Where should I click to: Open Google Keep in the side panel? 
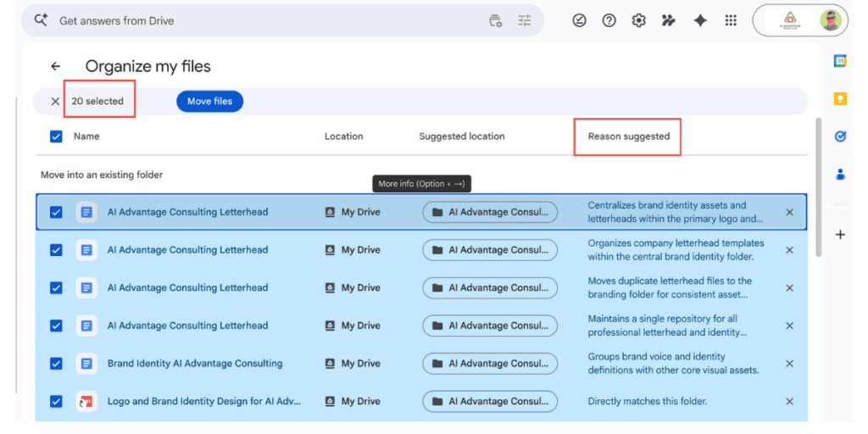(x=840, y=98)
